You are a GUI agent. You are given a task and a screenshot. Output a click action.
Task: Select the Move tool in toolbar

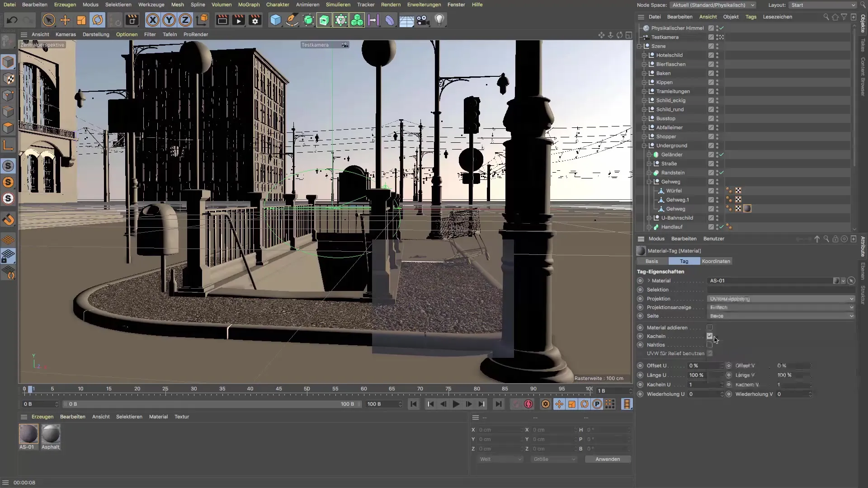coord(65,20)
